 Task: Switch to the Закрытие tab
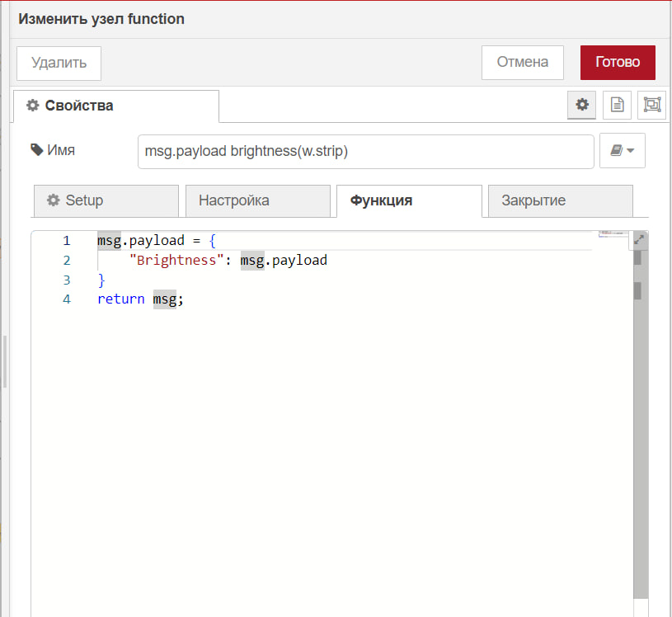click(560, 200)
